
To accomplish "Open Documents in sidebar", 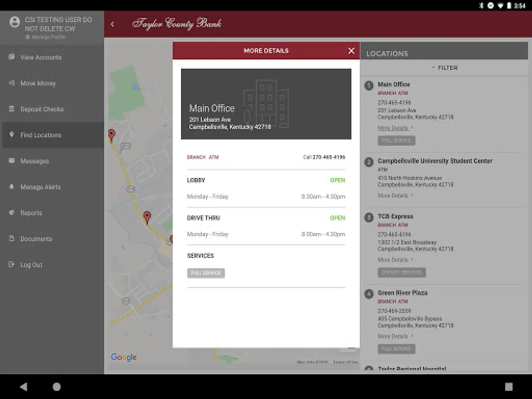I will pyautogui.click(x=52, y=239).
